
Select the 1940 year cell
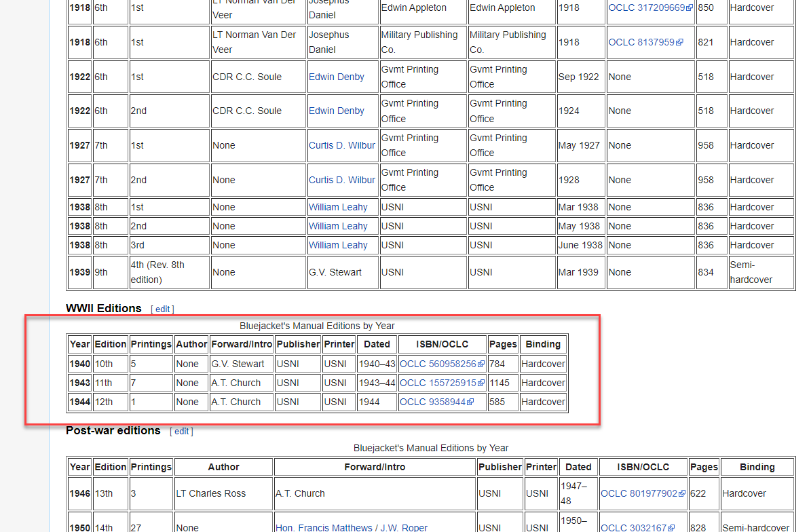tap(80, 364)
